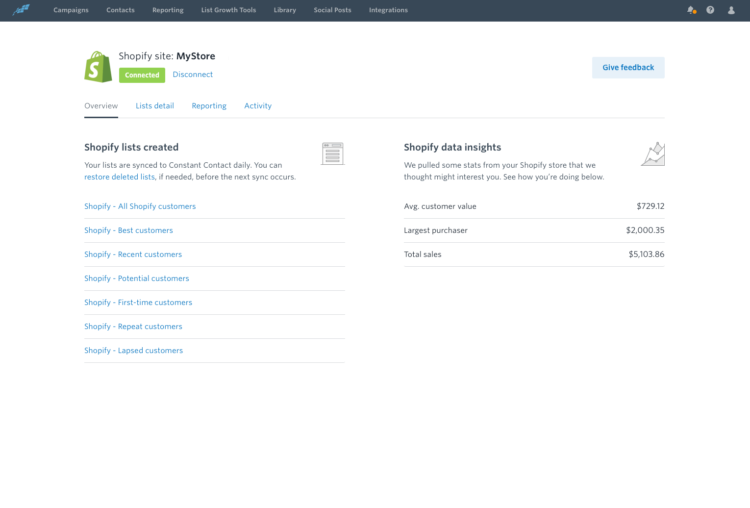The width and height of the screenshot is (750, 508).
Task: Switch to the Reporting tab below the store name
Action: (209, 106)
